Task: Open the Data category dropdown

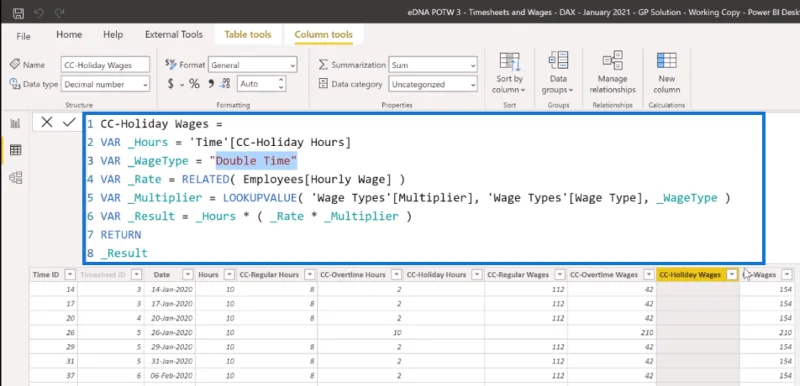Action: tap(433, 84)
